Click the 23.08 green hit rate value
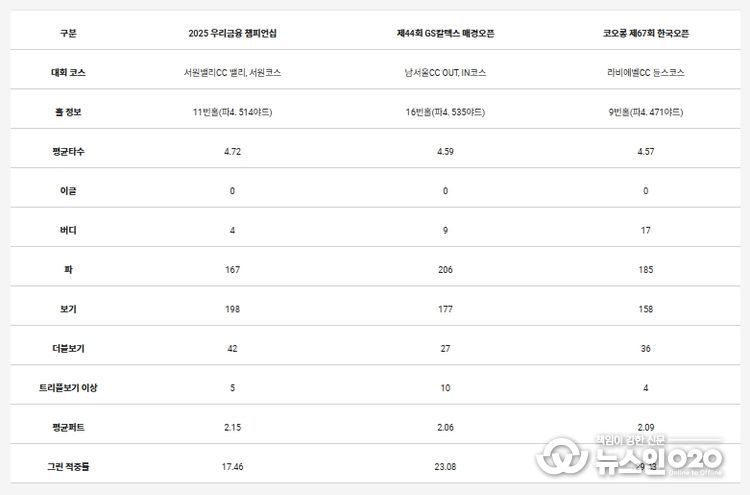Viewport: 750px width, 495px height. (x=445, y=466)
